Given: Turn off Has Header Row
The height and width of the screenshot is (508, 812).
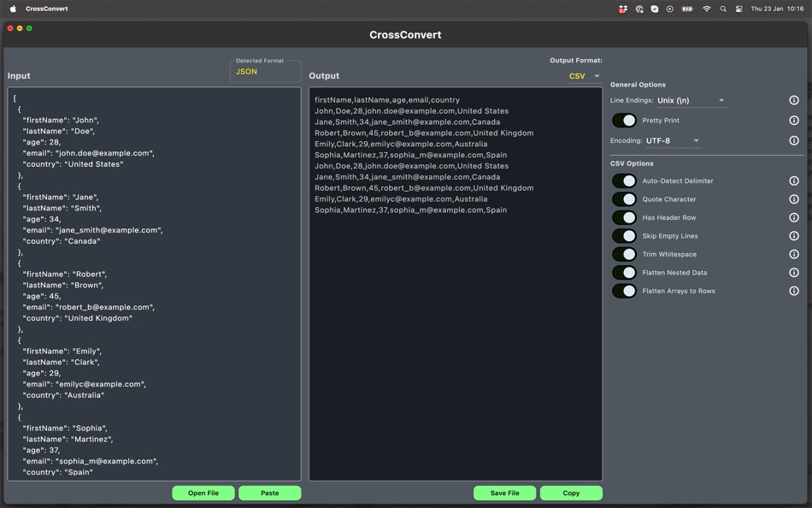Looking at the screenshot, I should (624, 218).
